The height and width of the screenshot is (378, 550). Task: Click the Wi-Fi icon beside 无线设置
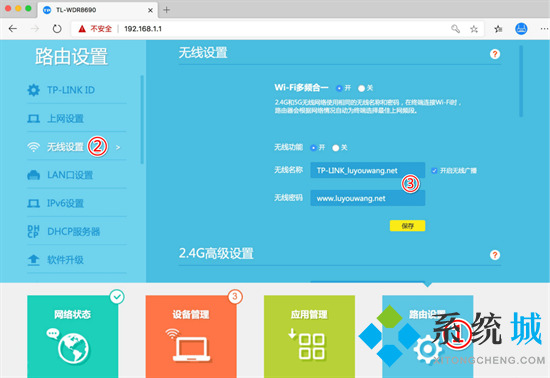(x=34, y=147)
